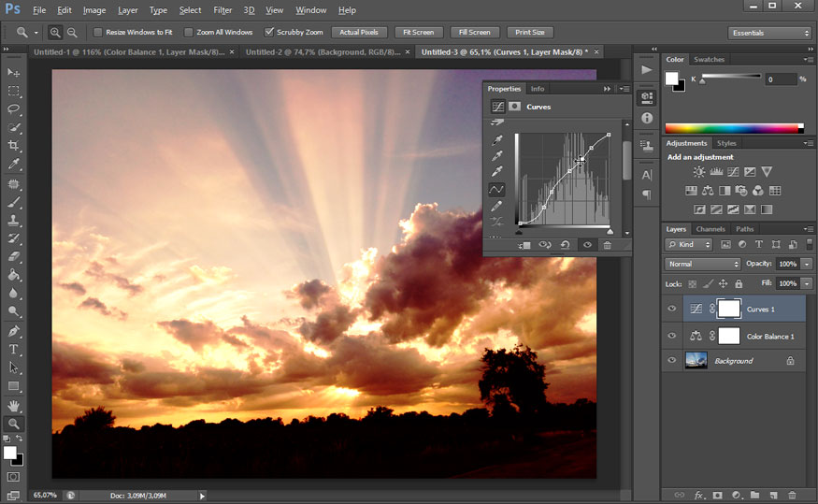The width and height of the screenshot is (818, 504).
Task: Switch to the Channels tab
Action: (x=710, y=229)
